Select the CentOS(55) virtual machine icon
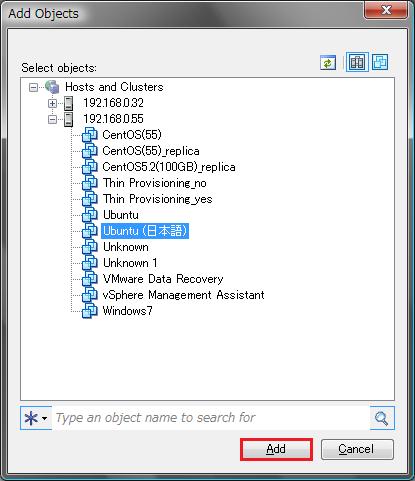The height and width of the screenshot is (481, 415). (90, 135)
